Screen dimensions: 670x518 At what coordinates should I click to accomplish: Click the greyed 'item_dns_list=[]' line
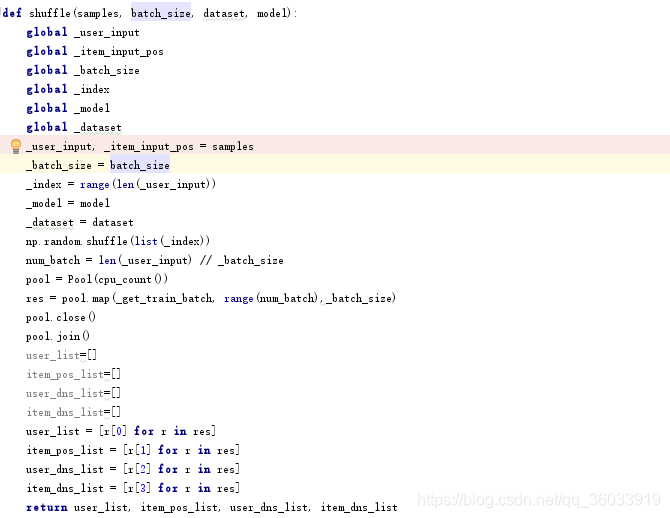pyautogui.click(x=73, y=412)
